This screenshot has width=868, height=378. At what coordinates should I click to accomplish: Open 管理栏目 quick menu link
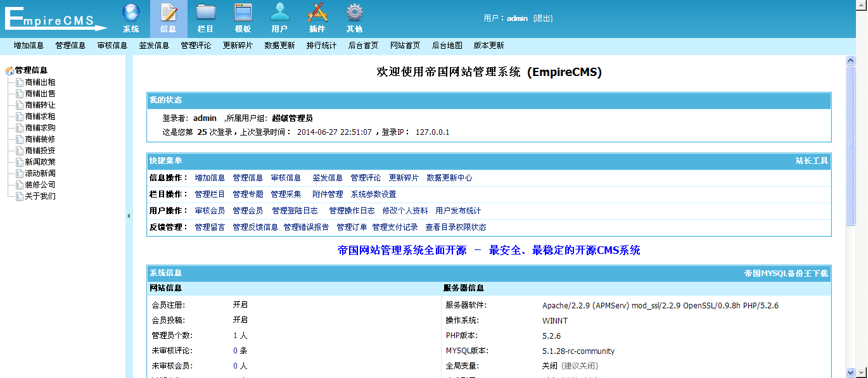(210, 194)
